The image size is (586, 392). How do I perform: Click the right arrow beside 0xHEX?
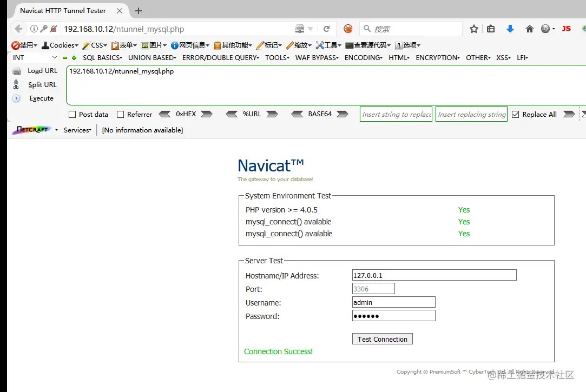click(x=207, y=114)
